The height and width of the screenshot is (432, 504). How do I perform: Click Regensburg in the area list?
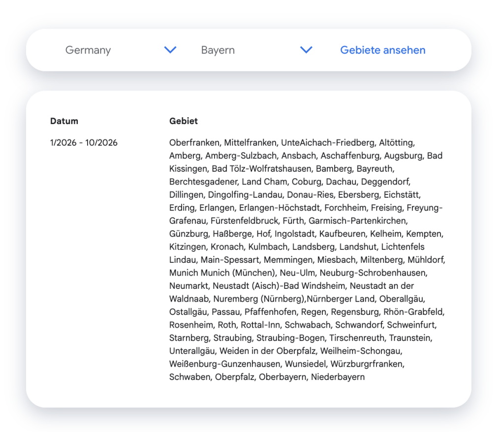coord(353,312)
